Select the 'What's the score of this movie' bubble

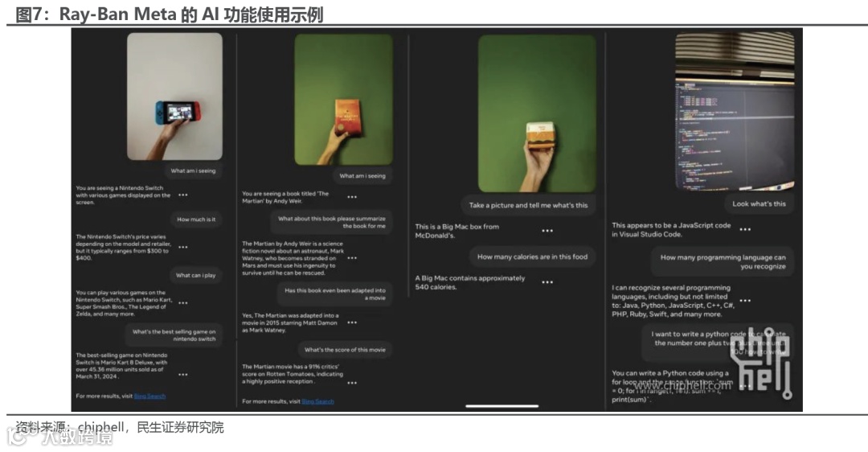coord(345,350)
